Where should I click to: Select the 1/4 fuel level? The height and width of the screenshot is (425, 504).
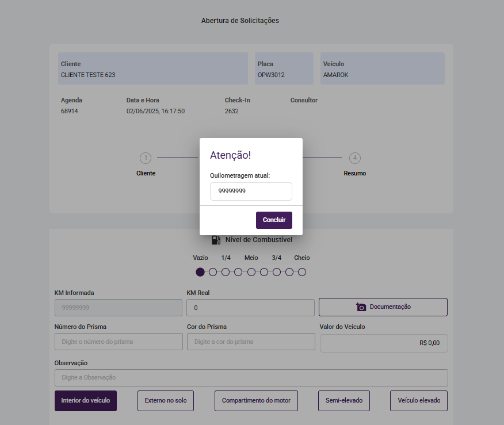coord(226,272)
